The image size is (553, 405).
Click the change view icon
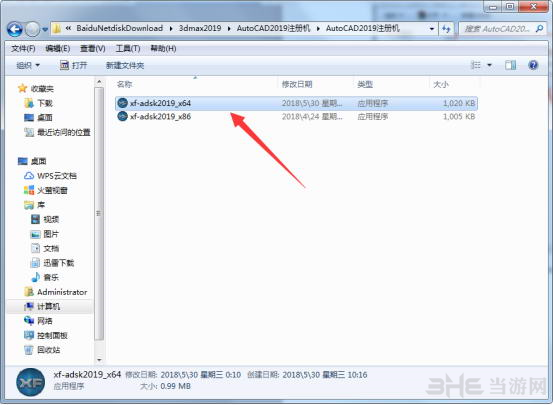(x=476, y=65)
